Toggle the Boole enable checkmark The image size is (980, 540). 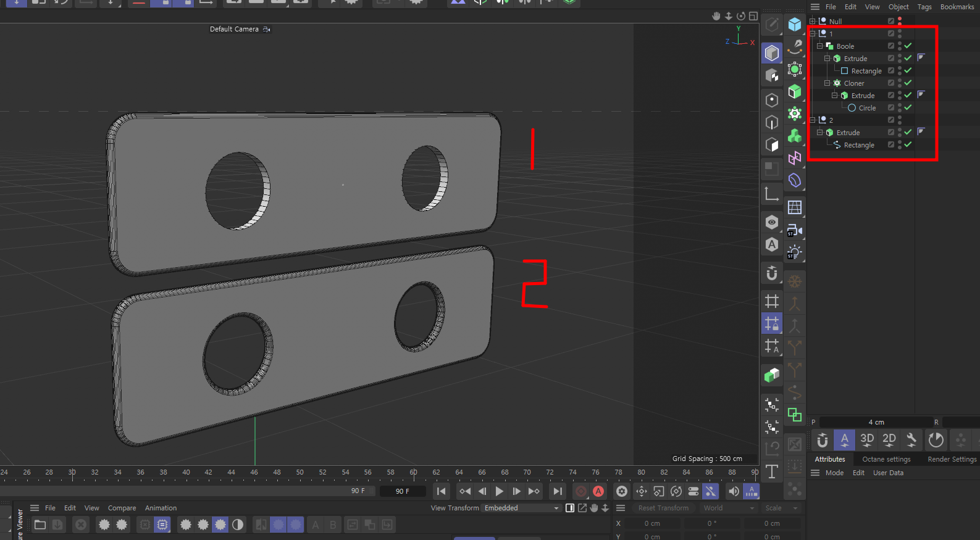[908, 46]
